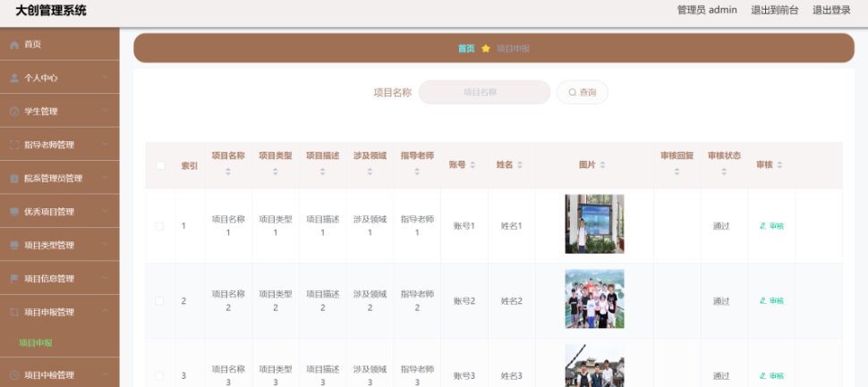Click the 通过 status in row 1

721,226
